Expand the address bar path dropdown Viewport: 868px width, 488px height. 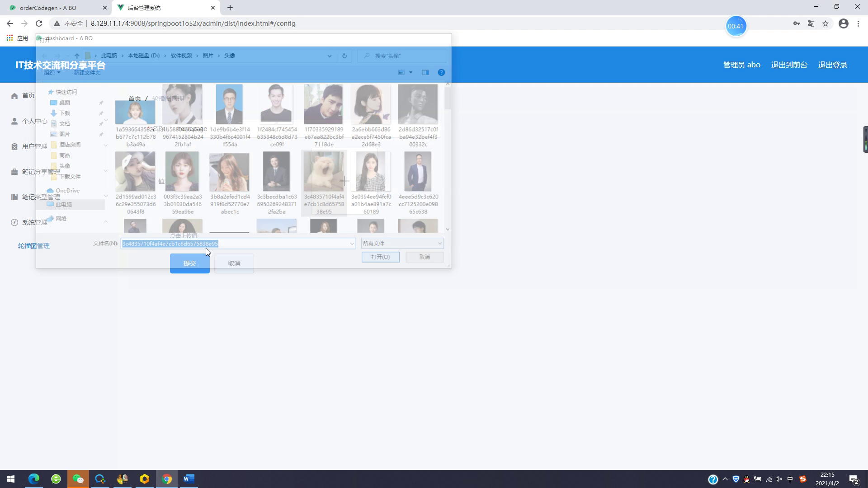[x=330, y=56]
